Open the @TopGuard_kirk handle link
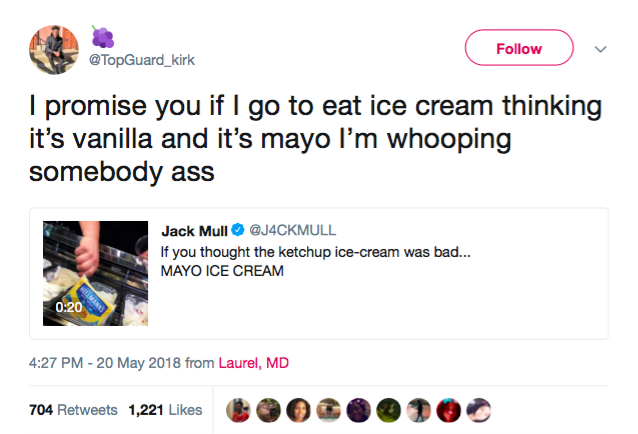638x434 pixels. (140, 59)
